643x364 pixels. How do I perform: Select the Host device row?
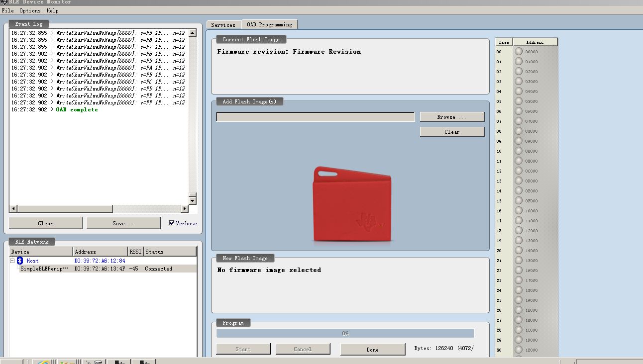point(104,261)
